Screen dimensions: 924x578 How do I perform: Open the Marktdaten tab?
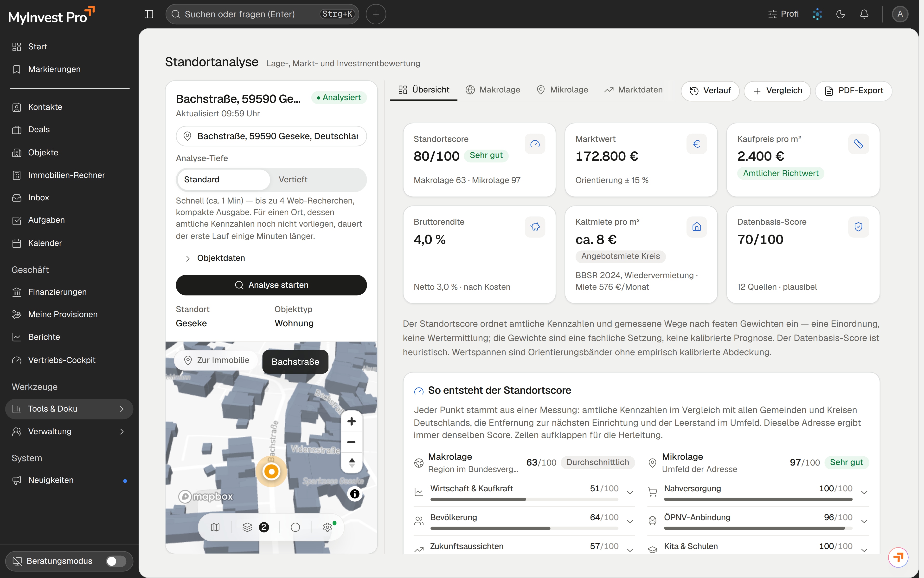point(633,90)
